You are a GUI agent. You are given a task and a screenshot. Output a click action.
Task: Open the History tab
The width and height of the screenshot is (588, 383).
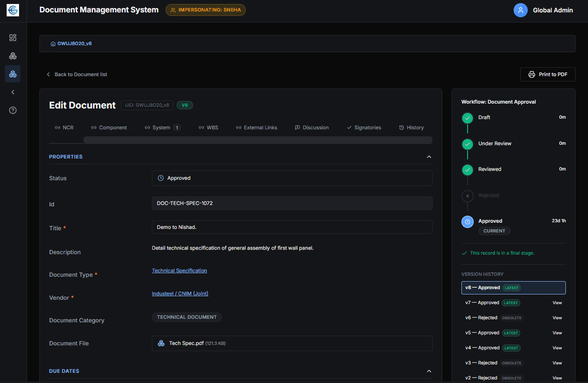point(411,128)
